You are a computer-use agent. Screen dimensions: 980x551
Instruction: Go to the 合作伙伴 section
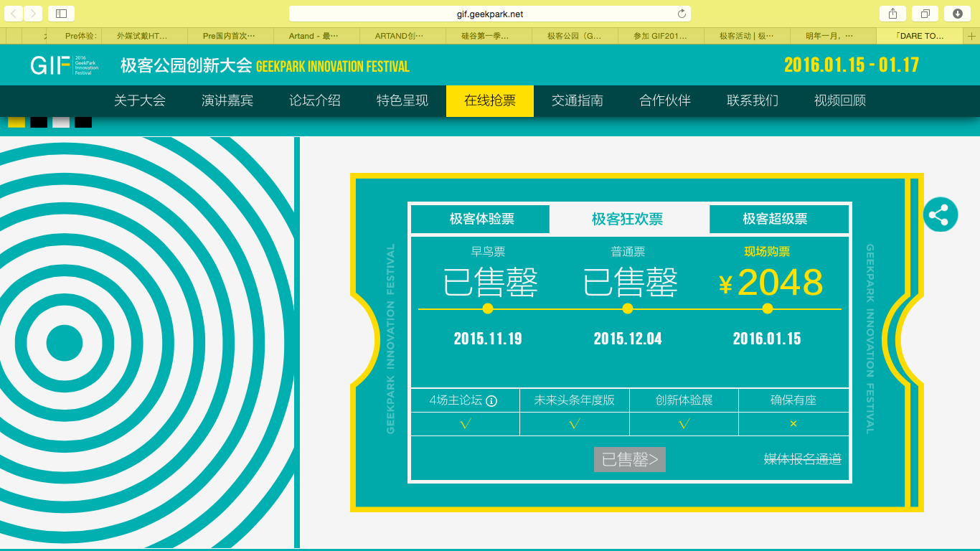[x=665, y=100]
